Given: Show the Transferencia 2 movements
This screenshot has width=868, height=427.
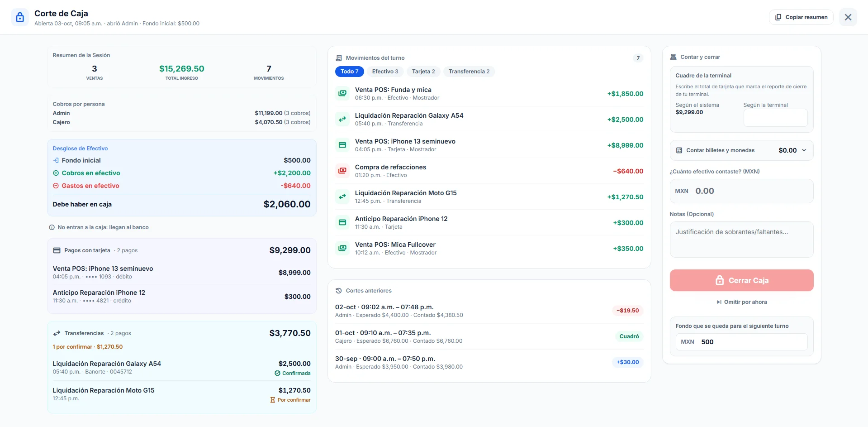Looking at the screenshot, I should 469,72.
